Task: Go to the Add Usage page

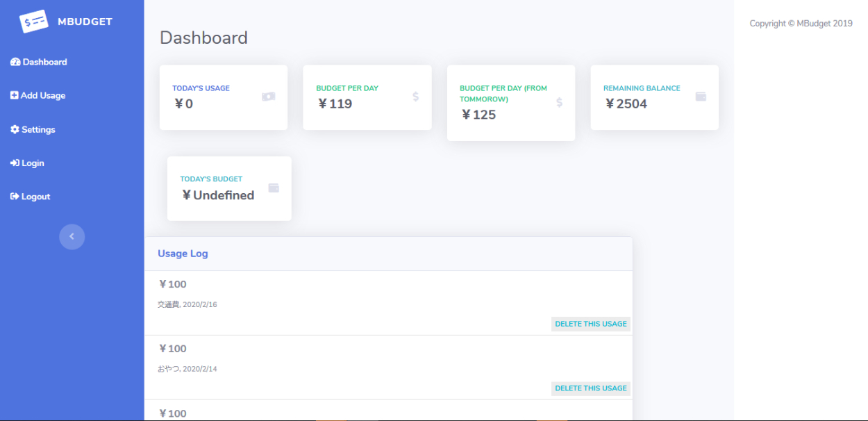Action: click(x=43, y=96)
